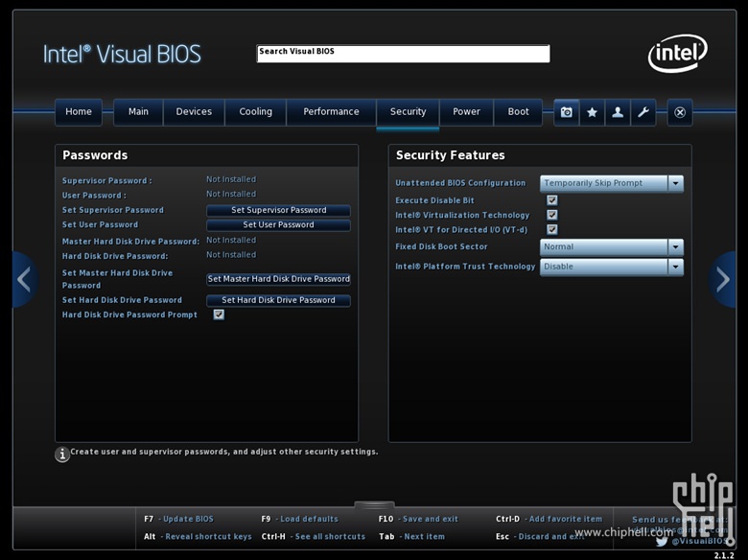
Task: Click the camera screenshot icon
Action: tap(566, 112)
